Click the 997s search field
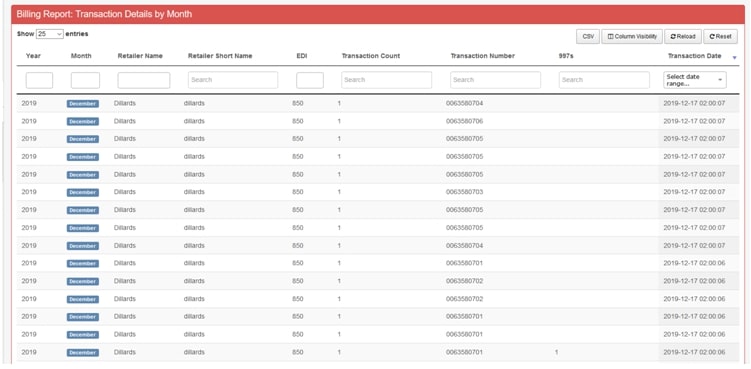 [x=604, y=80]
